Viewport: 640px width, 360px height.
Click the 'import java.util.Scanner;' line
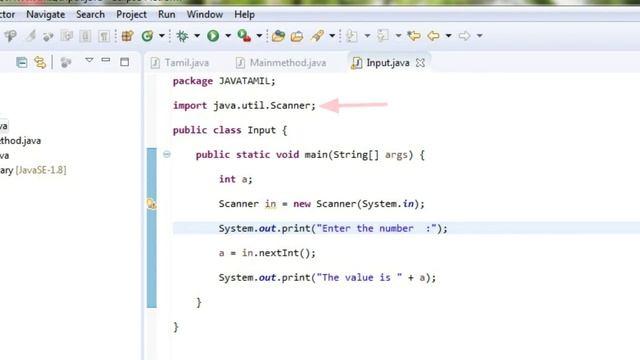point(244,106)
